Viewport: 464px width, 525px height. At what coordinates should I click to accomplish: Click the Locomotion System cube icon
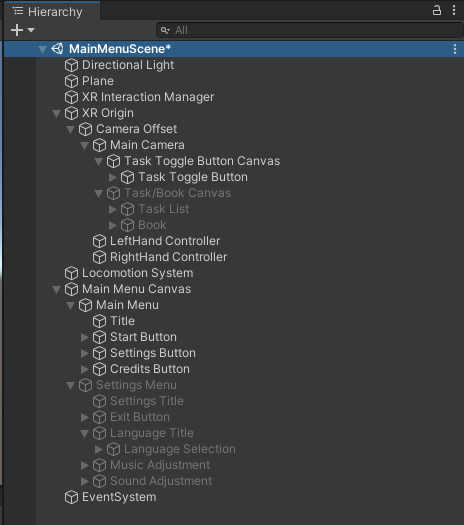[71, 273]
